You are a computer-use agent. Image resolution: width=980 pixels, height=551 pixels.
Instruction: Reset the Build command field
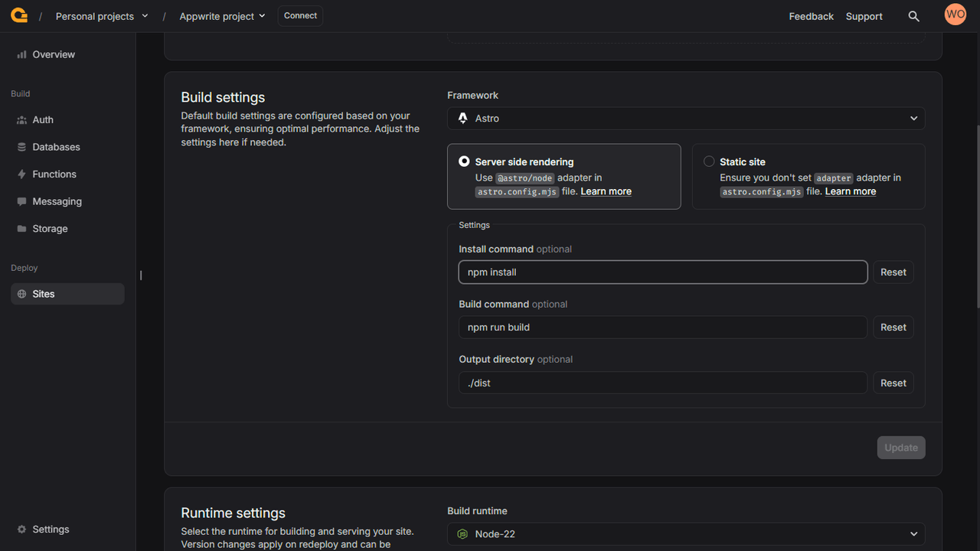[x=893, y=327]
